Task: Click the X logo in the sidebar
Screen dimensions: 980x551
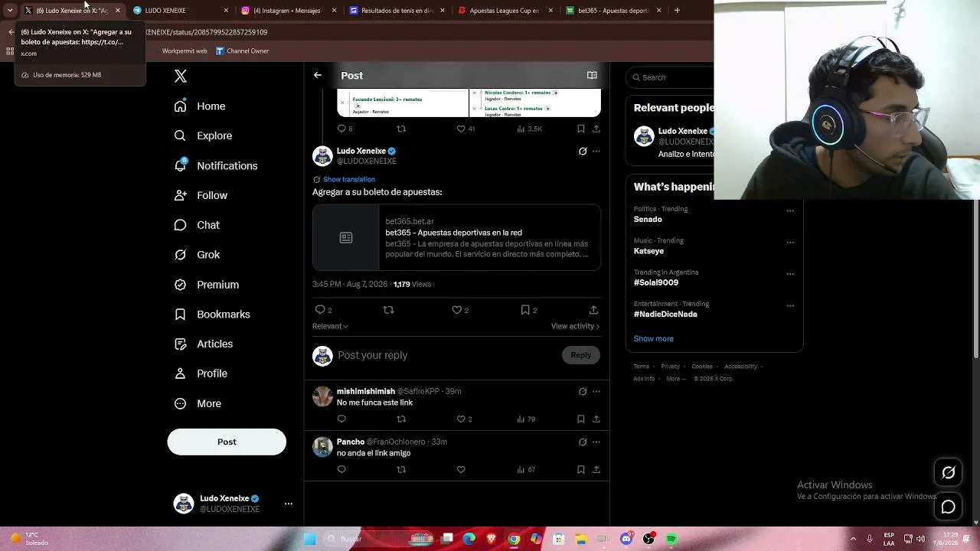Action: [181, 76]
